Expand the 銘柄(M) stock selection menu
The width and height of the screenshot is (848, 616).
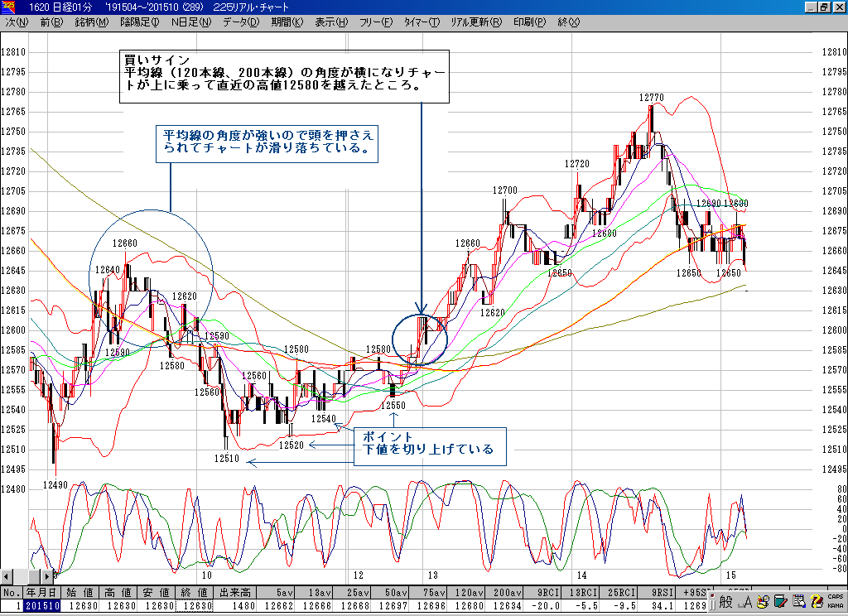click(x=91, y=22)
